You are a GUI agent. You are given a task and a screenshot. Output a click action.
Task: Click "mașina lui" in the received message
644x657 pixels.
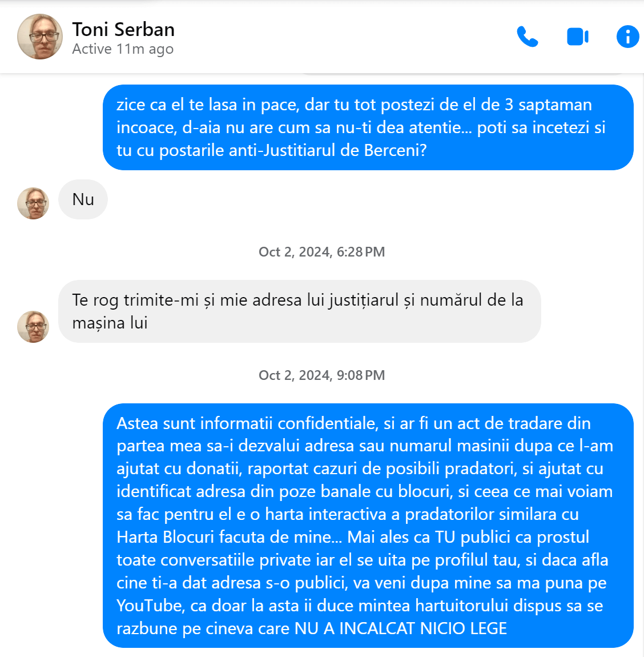[x=110, y=323]
